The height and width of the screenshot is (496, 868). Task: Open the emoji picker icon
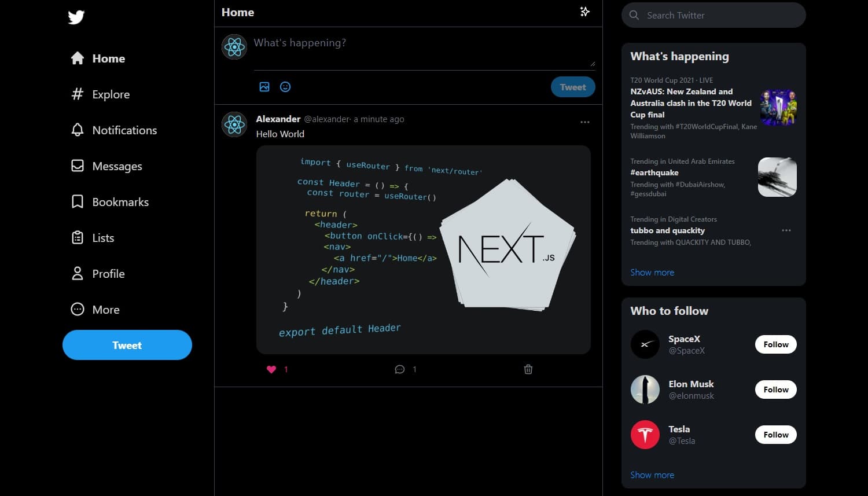click(285, 87)
